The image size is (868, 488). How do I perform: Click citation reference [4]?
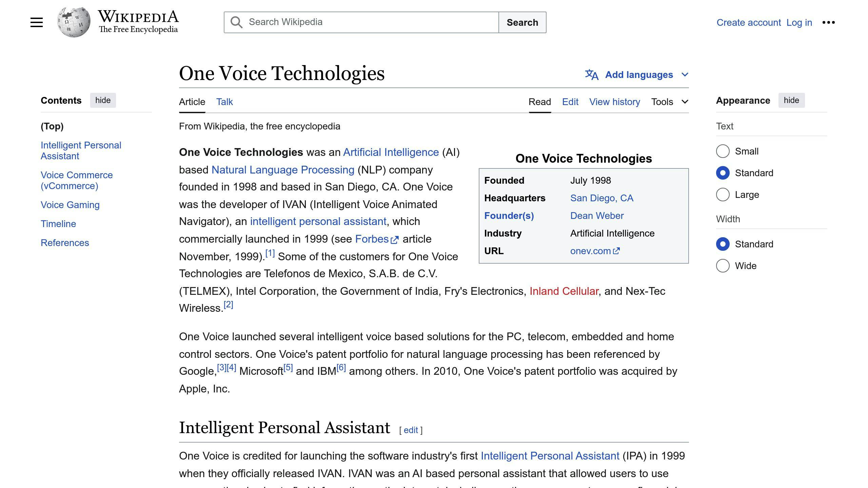231,367
